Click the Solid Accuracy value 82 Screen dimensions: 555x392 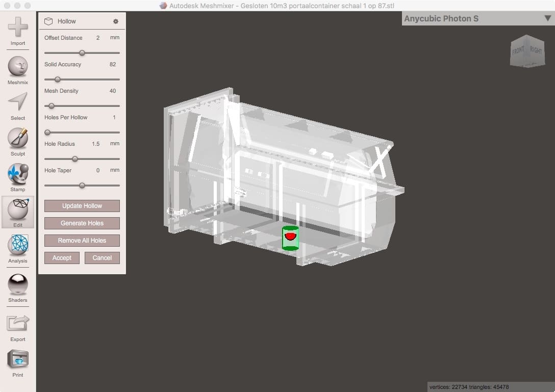tap(113, 64)
